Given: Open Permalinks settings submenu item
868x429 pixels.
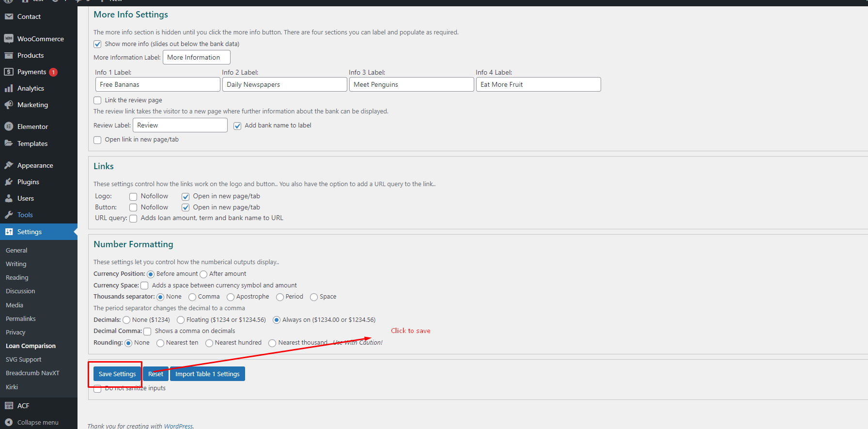Looking at the screenshot, I should pyautogui.click(x=21, y=319).
